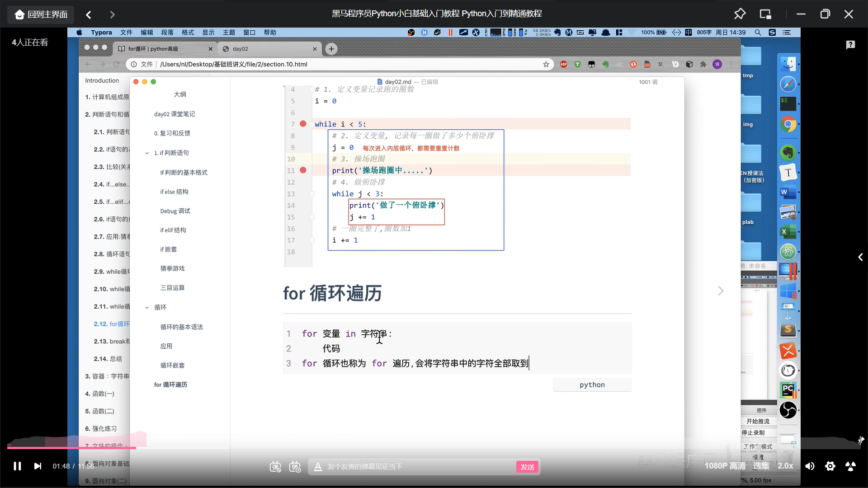The height and width of the screenshot is (488, 868).
Task: Skip to the next video
Action: coord(38,466)
